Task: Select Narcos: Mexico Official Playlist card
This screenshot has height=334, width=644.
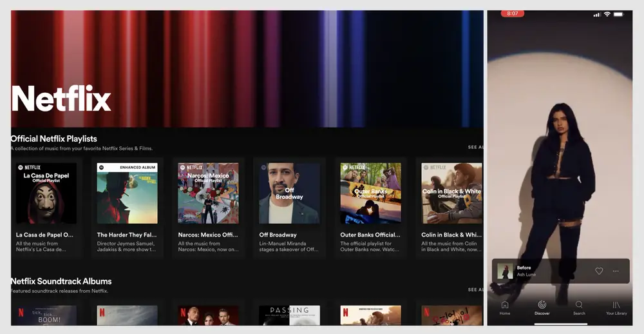Action: [x=208, y=193]
